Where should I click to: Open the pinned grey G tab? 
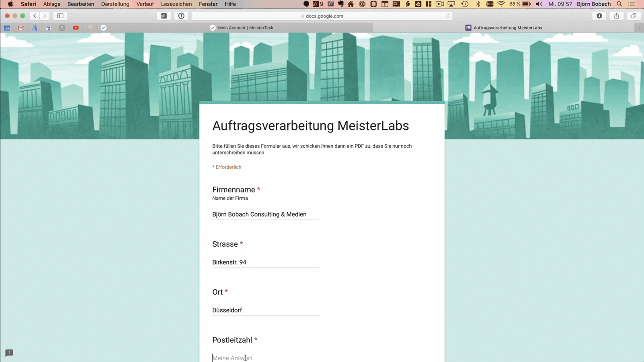point(62,28)
